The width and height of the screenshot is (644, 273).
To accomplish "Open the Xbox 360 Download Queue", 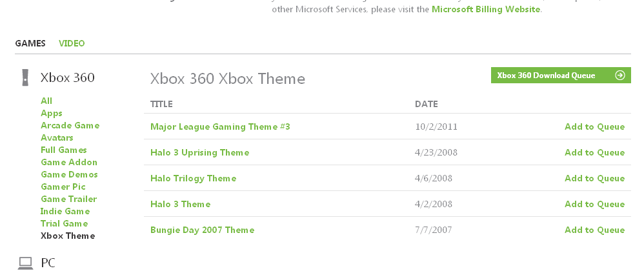I will click(x=546, y=76).
